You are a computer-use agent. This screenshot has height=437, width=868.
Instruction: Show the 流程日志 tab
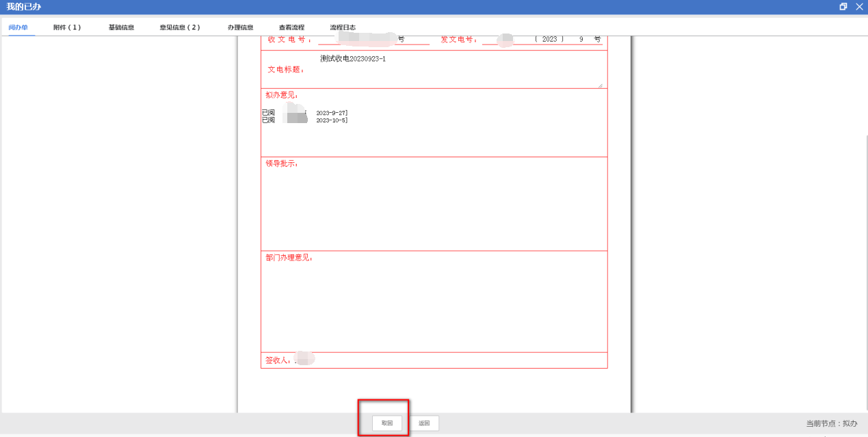click(x=343, y=27)
